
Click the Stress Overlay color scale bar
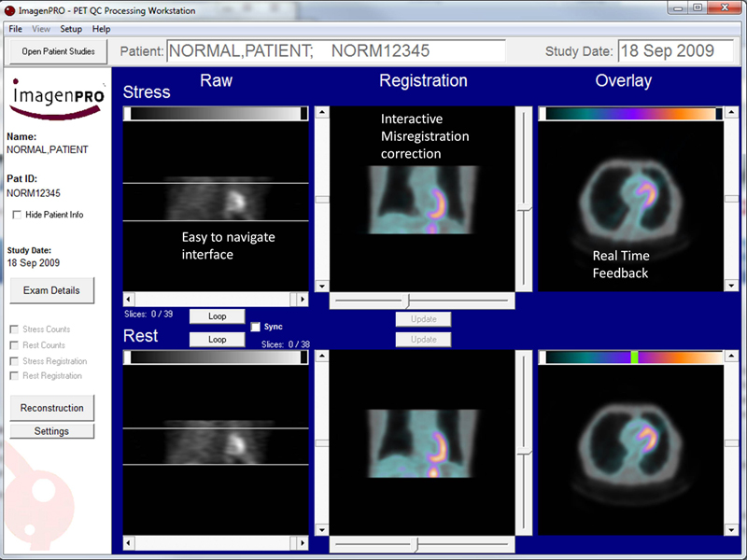[631, 113]
